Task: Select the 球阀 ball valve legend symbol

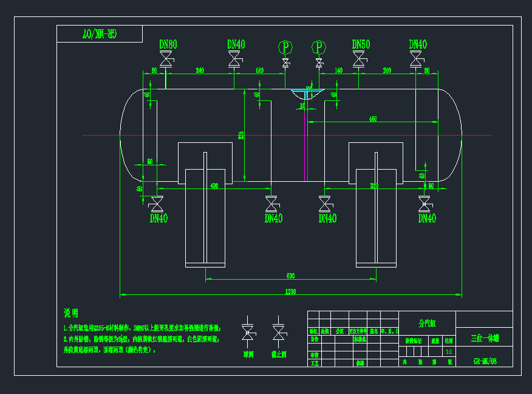Action: point(248,332)
